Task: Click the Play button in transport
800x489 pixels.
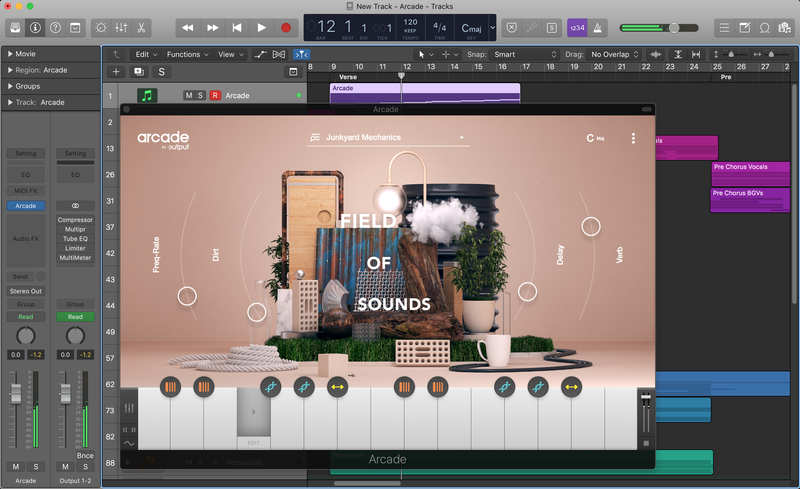Action: [x=261, y=28]
